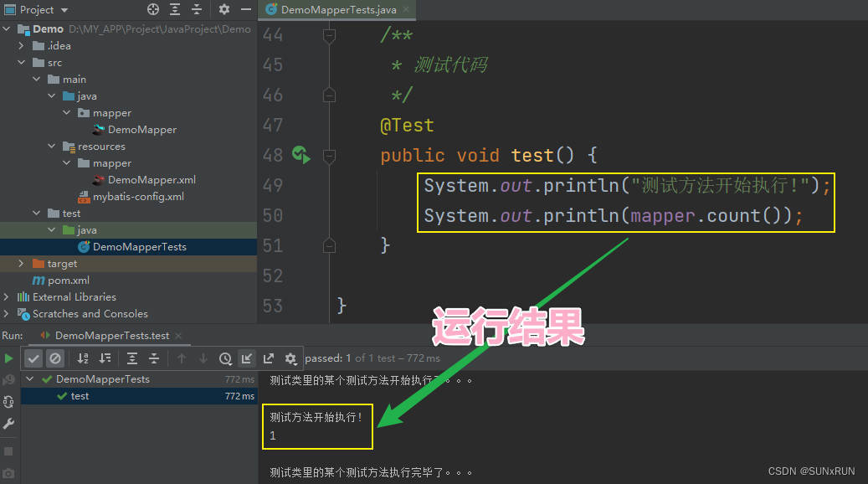Open test runner settings gear
This screenshot has height=484, width=868.
click(290, 359)
